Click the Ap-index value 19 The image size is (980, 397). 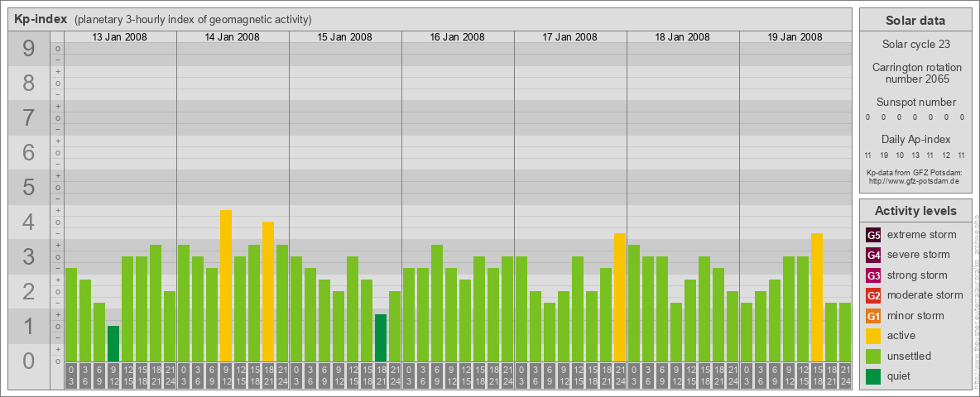point(884,155)
